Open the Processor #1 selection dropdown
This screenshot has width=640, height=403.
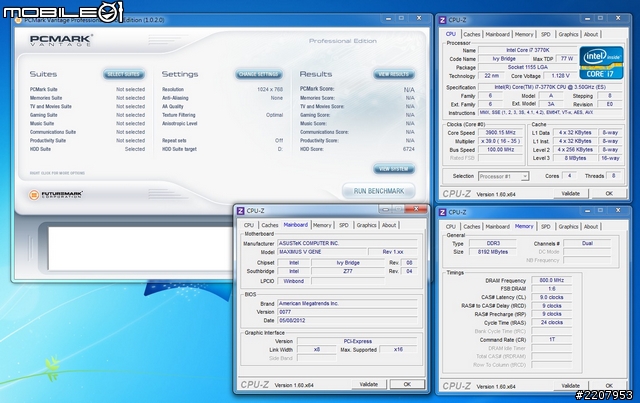504,176
